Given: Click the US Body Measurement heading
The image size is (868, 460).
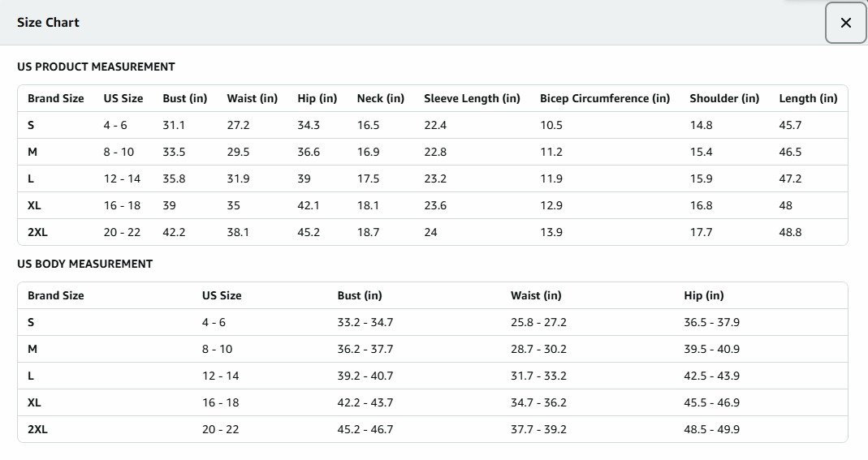Looking at the screenshot, I should click(84, 264).
